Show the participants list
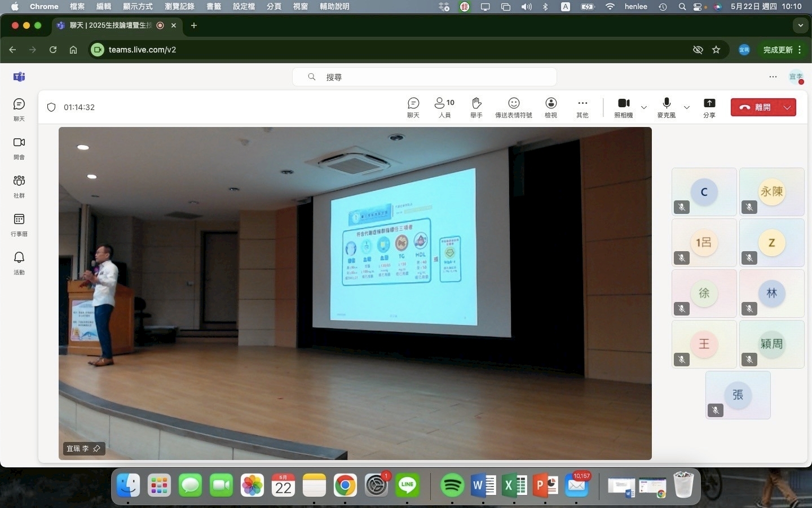Image resolution: width=812 pixels, height=508 pixels. (444, 107)
